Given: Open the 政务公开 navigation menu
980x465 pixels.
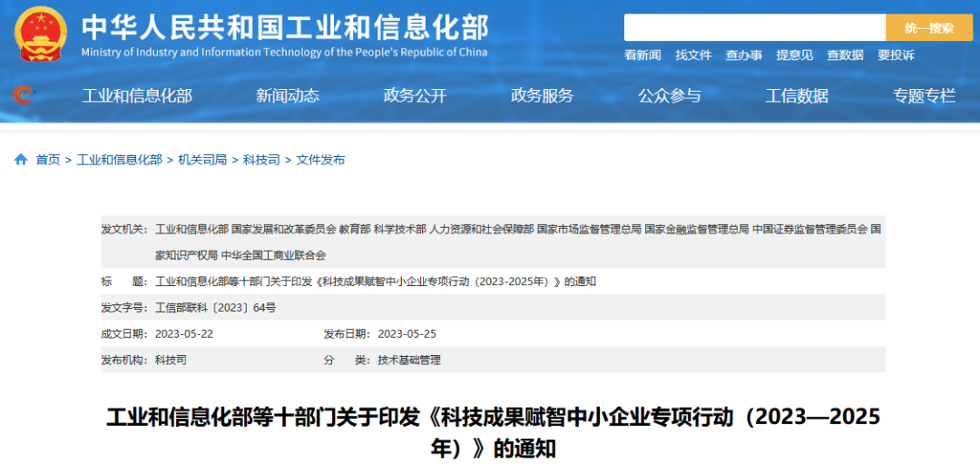Looking at the screenshot, I should pos(415,95).
